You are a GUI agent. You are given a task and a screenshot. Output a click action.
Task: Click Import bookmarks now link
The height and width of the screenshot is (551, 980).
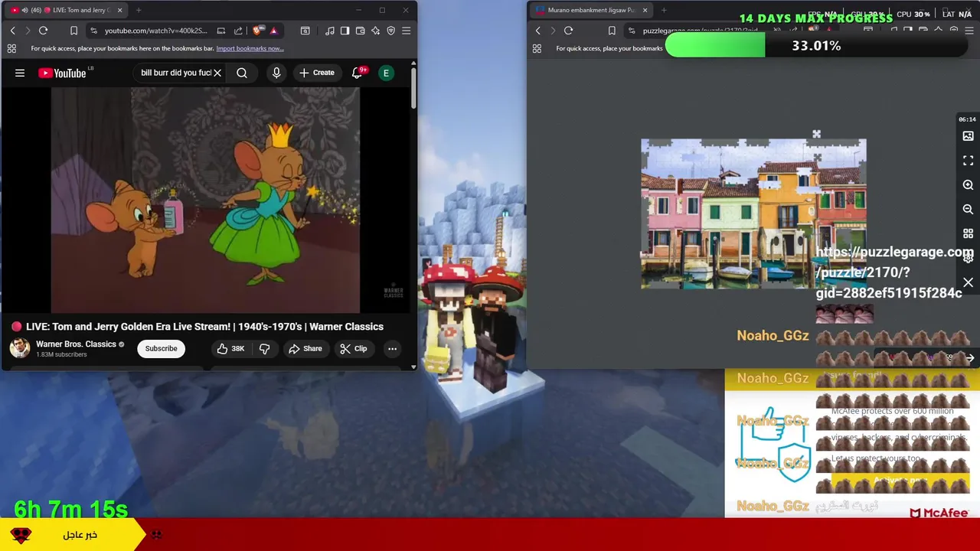[250, 48]
